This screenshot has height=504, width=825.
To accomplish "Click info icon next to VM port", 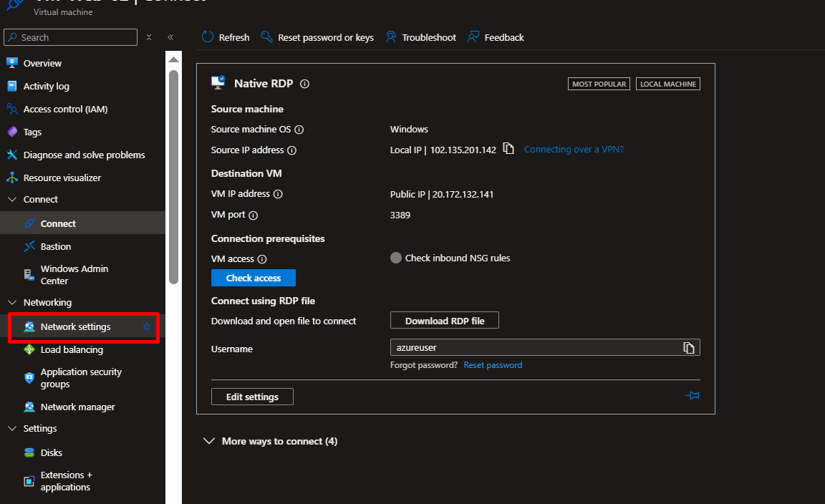I will [x=253, y=215].
